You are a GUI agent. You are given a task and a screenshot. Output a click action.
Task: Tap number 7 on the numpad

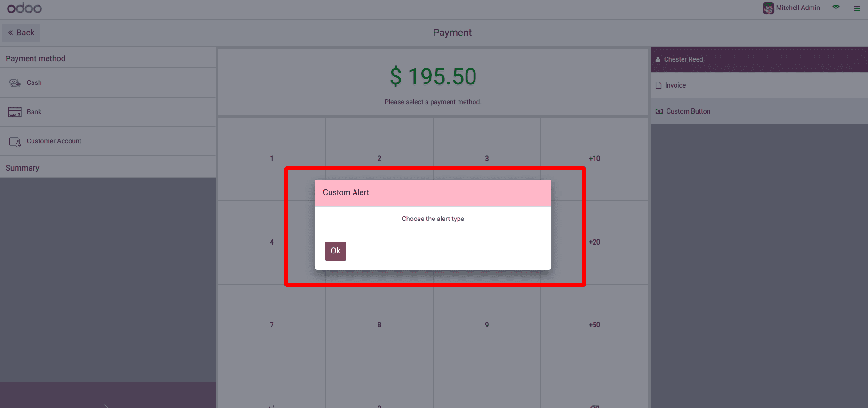(x=272, y=326)
